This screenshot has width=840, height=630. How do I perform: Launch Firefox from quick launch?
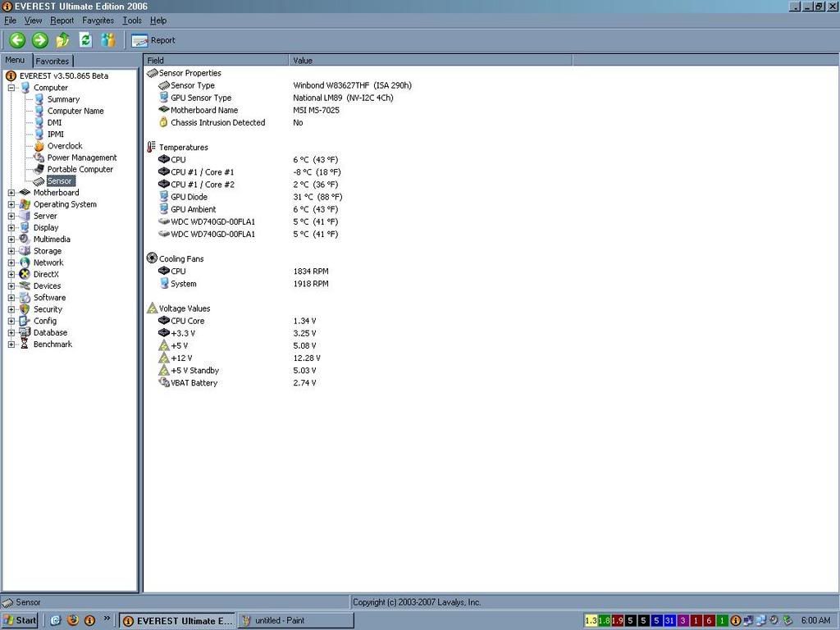tap(73, 620)
